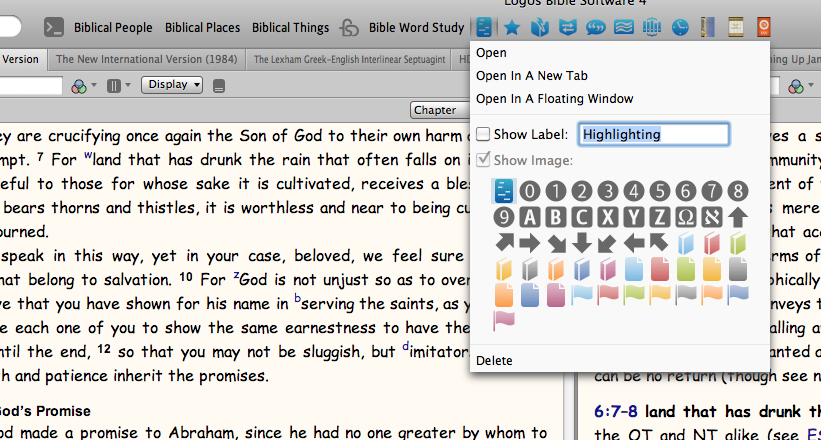Click the blue waves toolbar icon
Image resolution: width=821 pixels, height=440 pixels.
624,27
